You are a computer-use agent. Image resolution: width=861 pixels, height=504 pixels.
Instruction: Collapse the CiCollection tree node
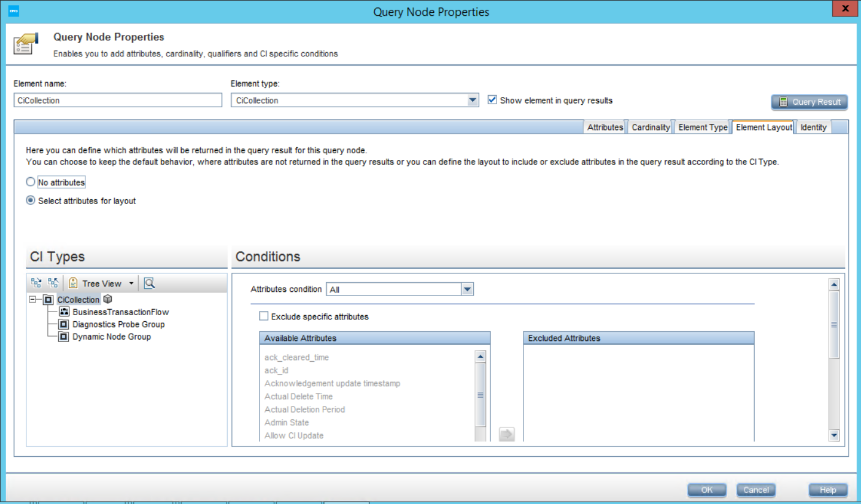point(33,299)
